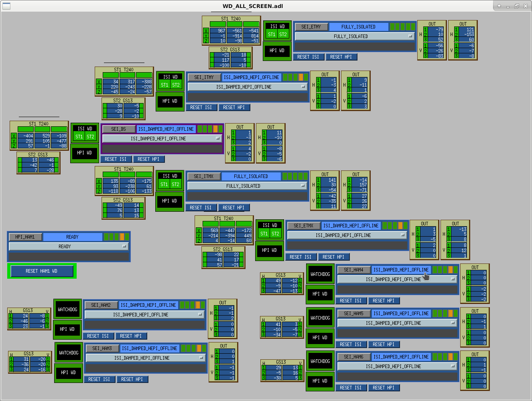532x401 pixels.
Task: Click RESET HAM1 WD button
Action: point(42,271)
